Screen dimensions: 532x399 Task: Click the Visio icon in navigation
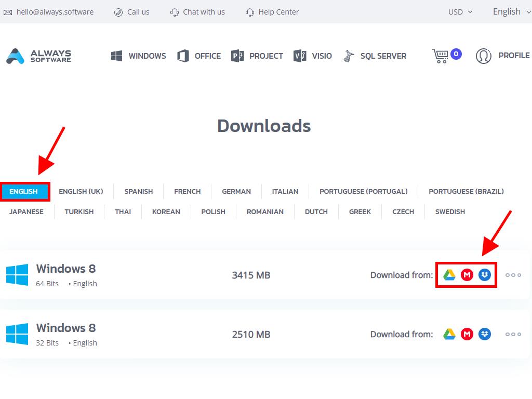coord(300,56)
